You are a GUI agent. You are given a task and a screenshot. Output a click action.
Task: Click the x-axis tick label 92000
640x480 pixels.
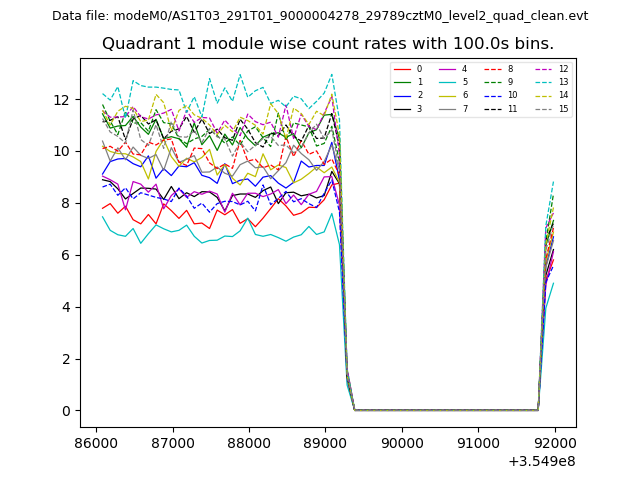555,442
